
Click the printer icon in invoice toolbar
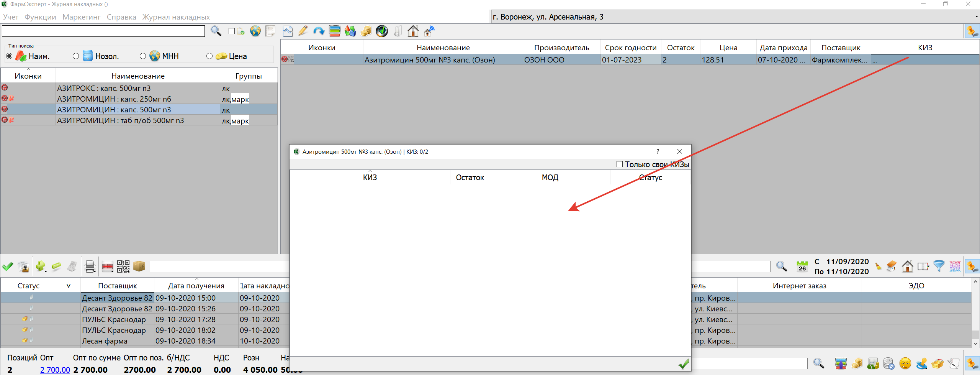pyautogui.click(x=90, y=266)
